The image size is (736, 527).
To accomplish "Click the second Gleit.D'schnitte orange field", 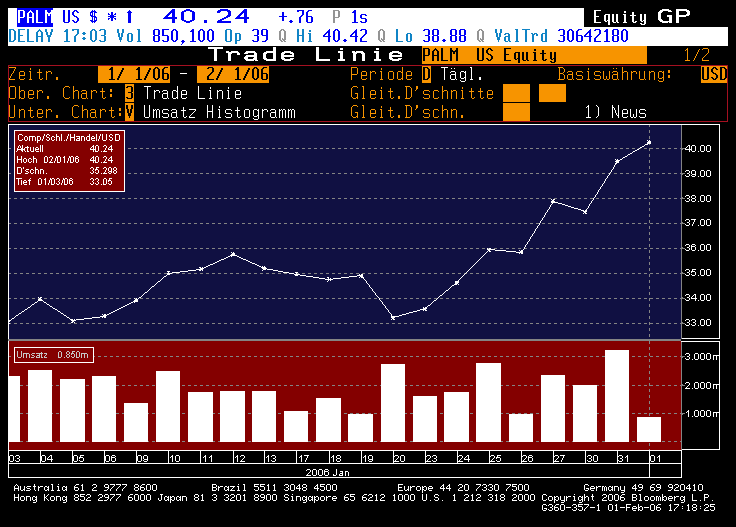I will click(x=552, y=93).
